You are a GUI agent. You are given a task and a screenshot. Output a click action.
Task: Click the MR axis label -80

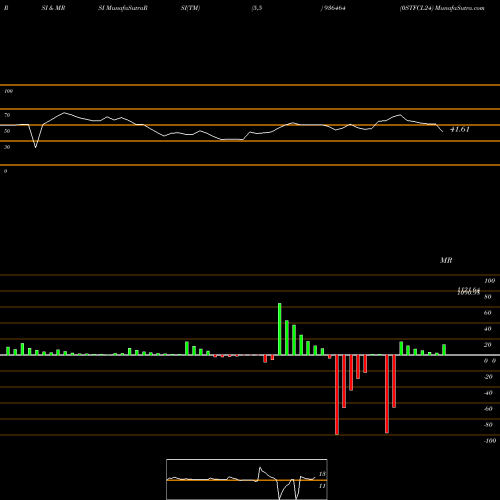pos(488,425)
